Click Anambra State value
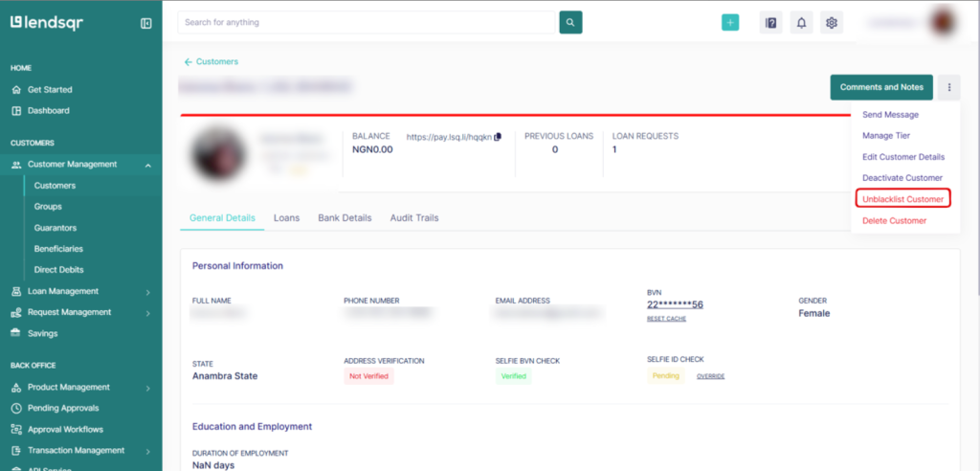 (x=225, y=376)
